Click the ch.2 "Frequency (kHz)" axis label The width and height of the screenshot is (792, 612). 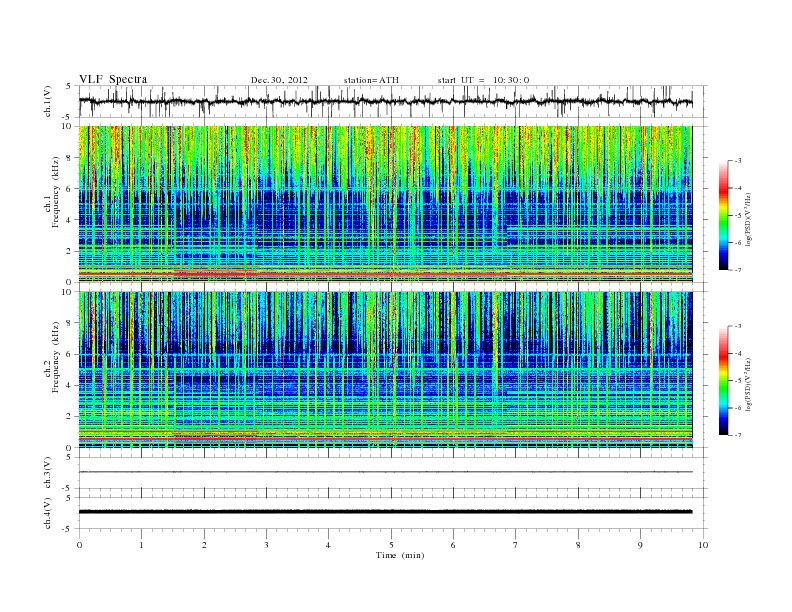(x=56, y=357)
